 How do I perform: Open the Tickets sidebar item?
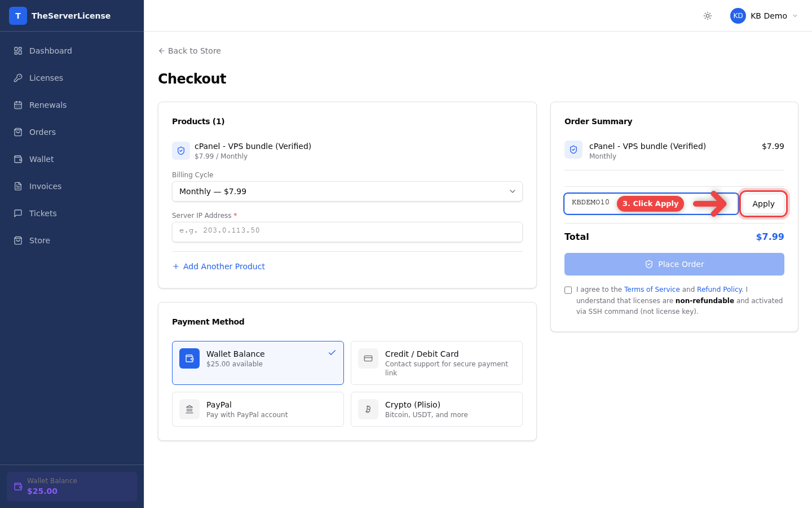[72, 213]
